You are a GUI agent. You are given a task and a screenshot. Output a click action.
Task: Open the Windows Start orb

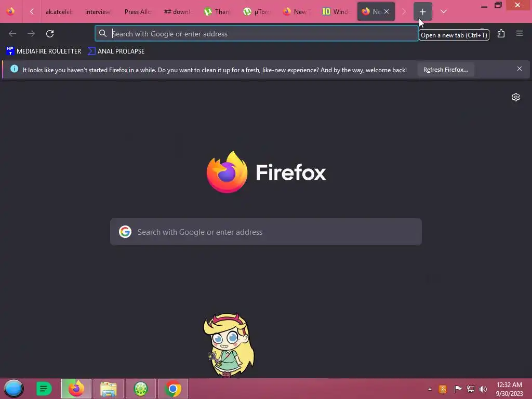click(14, 389)
